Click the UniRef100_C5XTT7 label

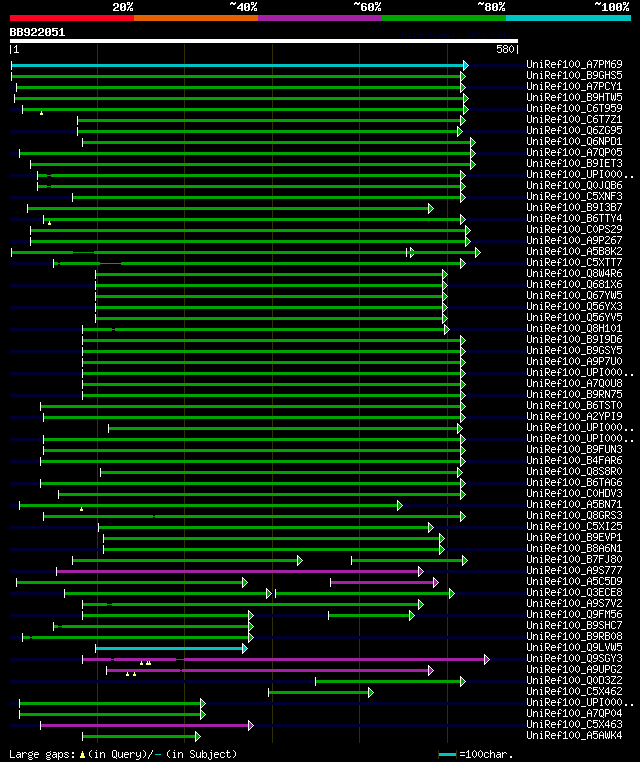coord(574,262)
